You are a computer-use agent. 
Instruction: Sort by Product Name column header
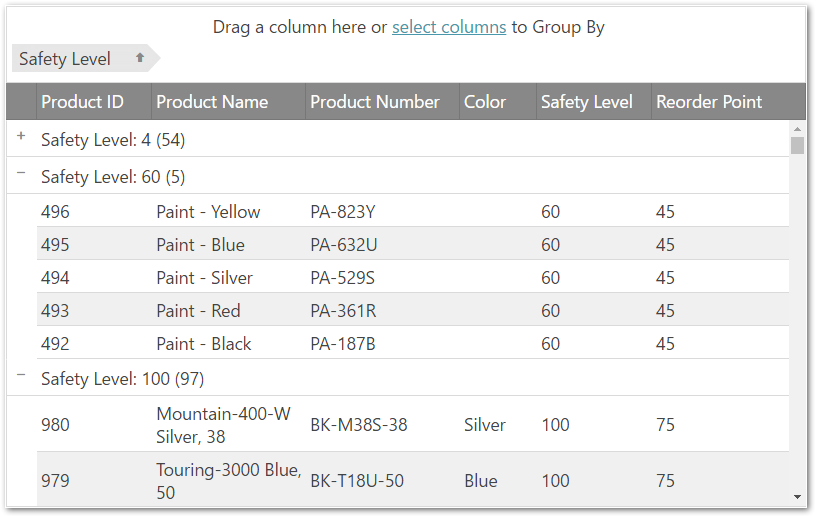212,102
